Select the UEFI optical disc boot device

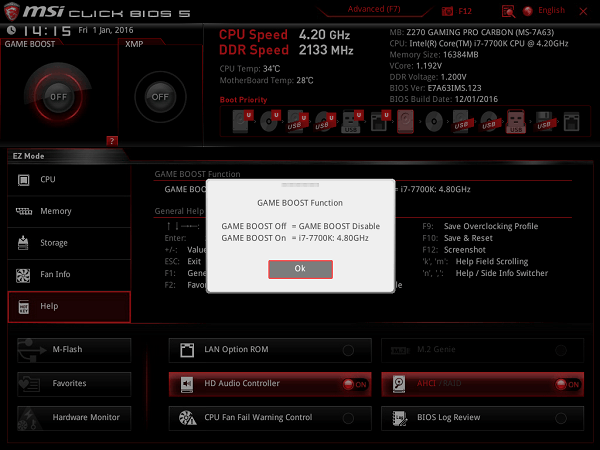pos(270,121)
